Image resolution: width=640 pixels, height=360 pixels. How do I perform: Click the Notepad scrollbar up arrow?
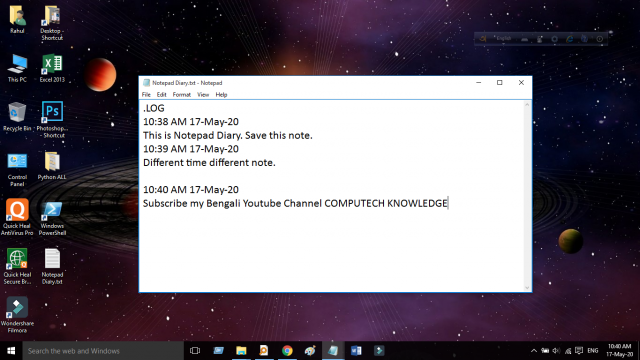(527, 105)
